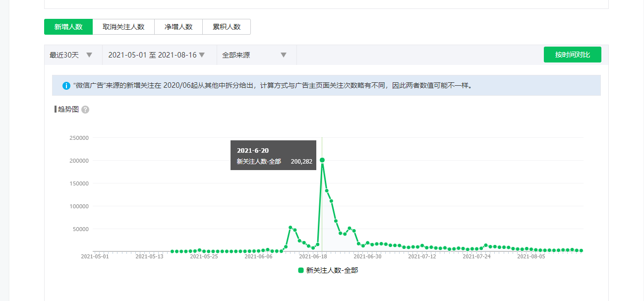Screen dimensions: 644x301
Task: Click the 2021-07-24 x-axis label
Action: [476, 257]
